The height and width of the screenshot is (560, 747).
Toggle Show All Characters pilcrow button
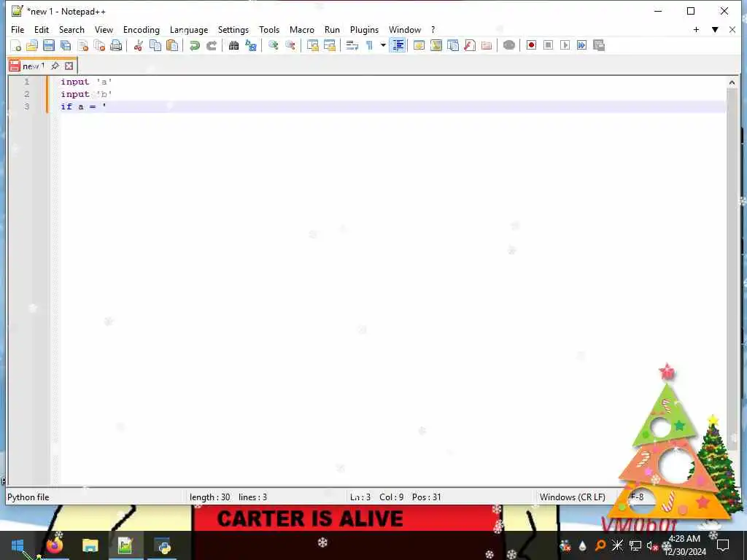369,45
